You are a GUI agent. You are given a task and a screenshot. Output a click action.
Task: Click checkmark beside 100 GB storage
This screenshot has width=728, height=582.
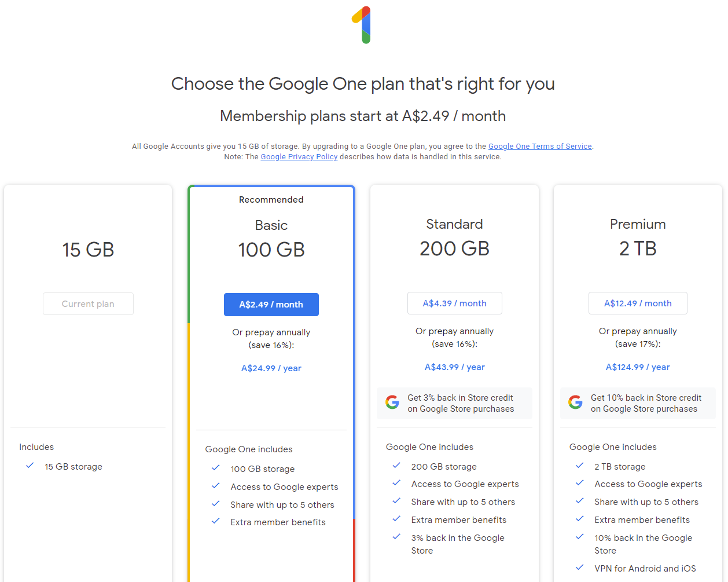coord(216,468)
